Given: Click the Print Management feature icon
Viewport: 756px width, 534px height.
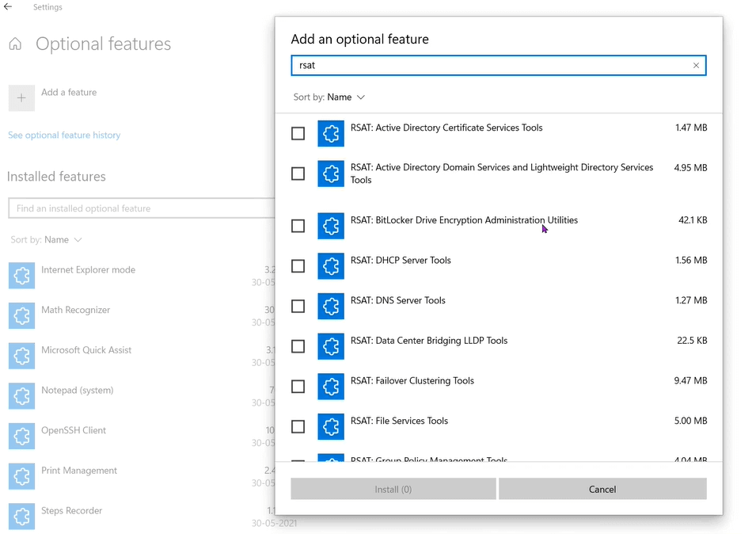Looking at the screenshot, I should point(21,476).
